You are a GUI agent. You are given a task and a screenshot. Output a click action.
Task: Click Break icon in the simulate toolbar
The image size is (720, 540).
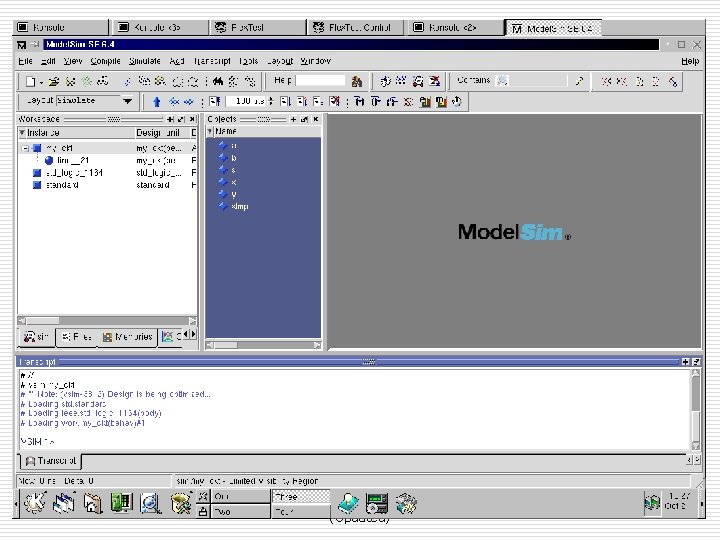pos(334,101)
